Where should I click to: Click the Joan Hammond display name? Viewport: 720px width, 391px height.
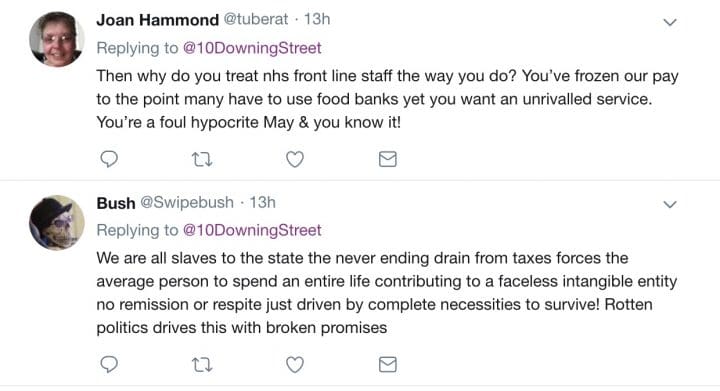click(x=158, y=20)
